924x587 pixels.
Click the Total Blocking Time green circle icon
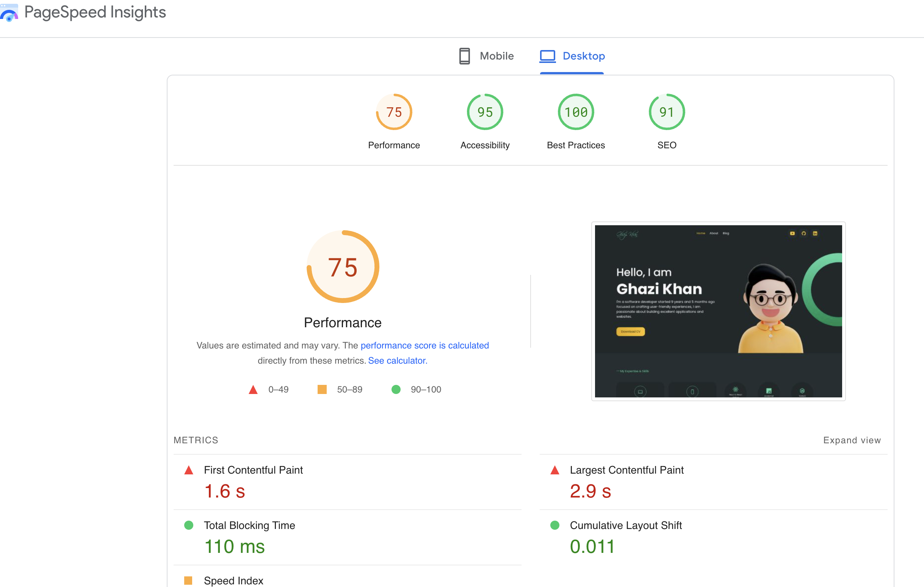[188, 525]
